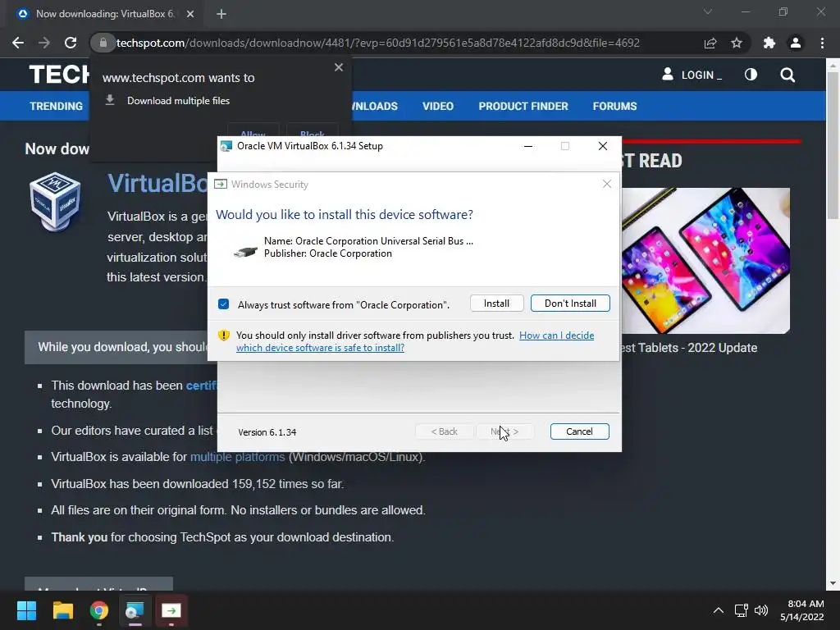The width and height of the screenshot is (840, 630).
Task: Click the VirtualBox cube logo
Action: (55, 202)
